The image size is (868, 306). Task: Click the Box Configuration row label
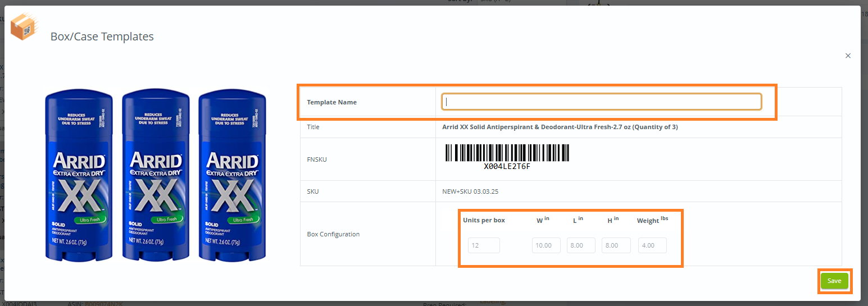[x=333, y=234]
